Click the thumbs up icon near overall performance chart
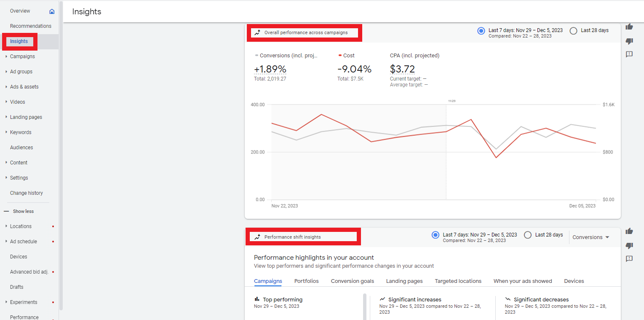 (629, 27)
